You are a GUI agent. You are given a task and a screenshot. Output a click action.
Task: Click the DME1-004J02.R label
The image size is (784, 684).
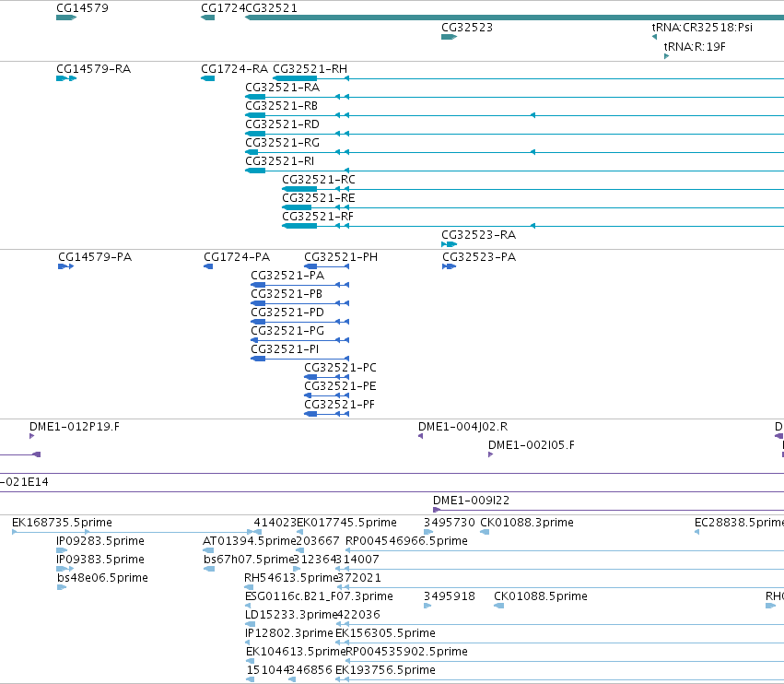pos(463,426)
